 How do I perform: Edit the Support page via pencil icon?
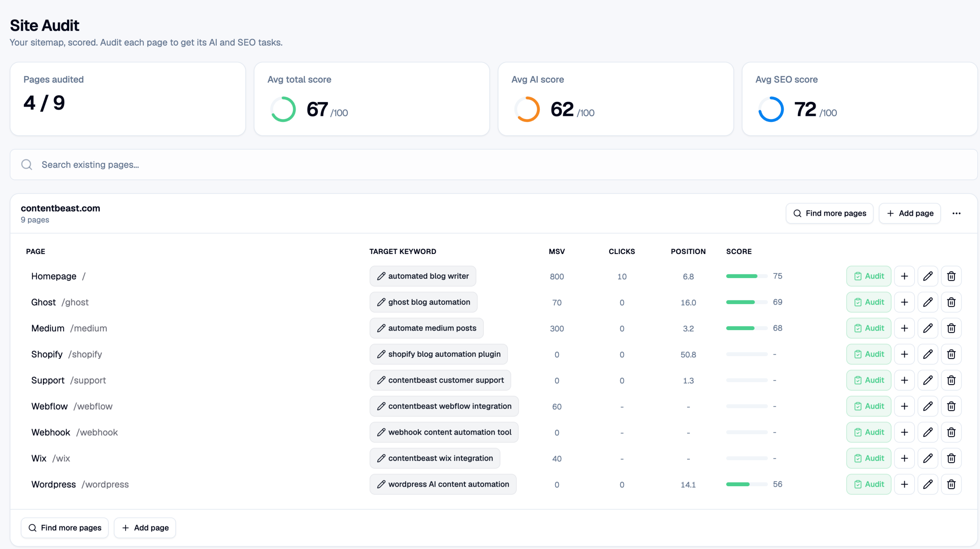click(x=928, y=380)
